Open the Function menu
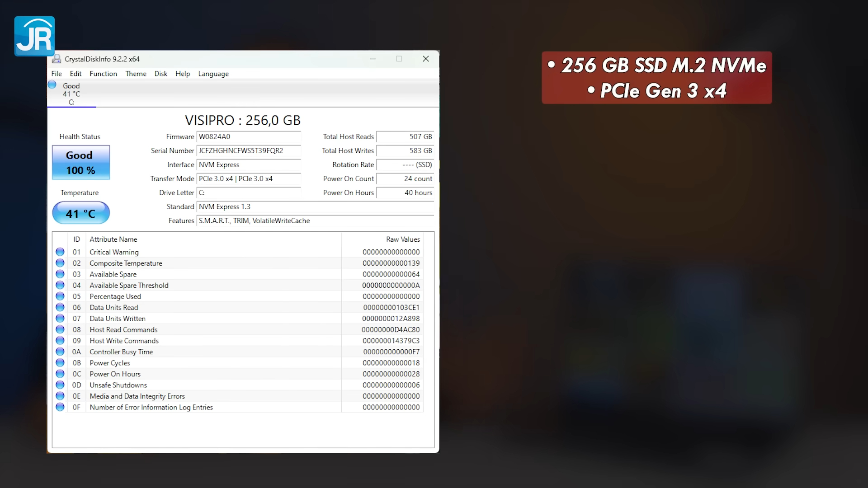This screenshot has width=868, height=488. pyautogui.click(x=104, y=74)
